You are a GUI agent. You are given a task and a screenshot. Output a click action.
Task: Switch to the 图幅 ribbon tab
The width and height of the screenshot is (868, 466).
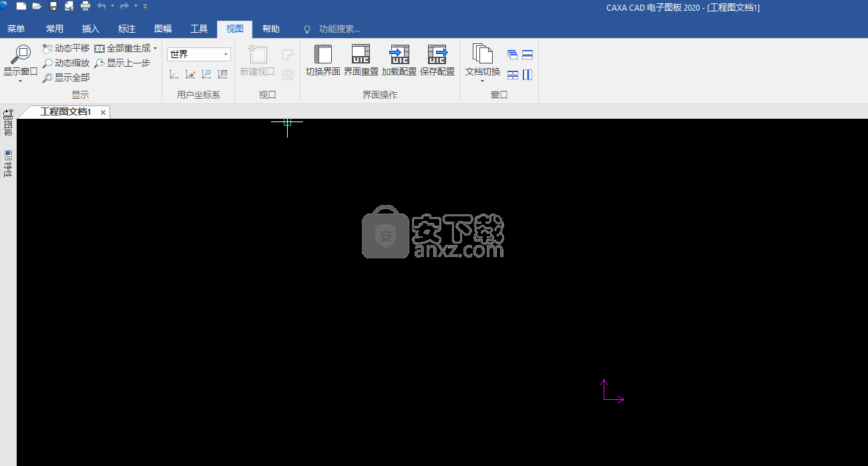pos(163,29)
